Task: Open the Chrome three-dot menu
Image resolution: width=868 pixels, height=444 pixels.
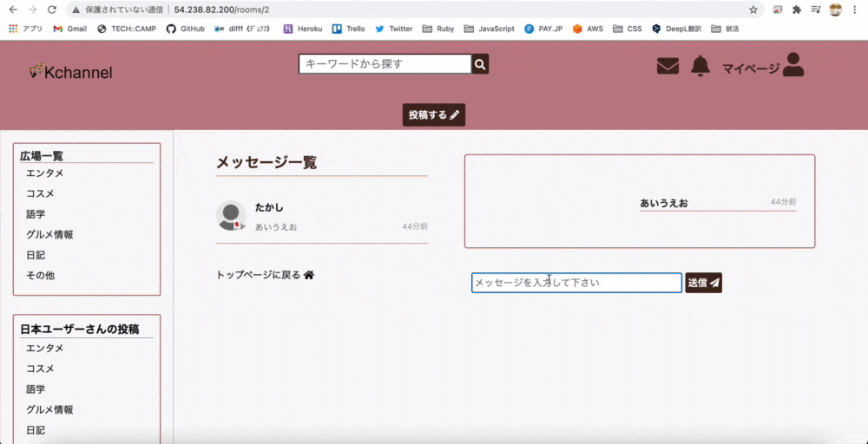Action: pyautogui.click(x=855, y=10)
